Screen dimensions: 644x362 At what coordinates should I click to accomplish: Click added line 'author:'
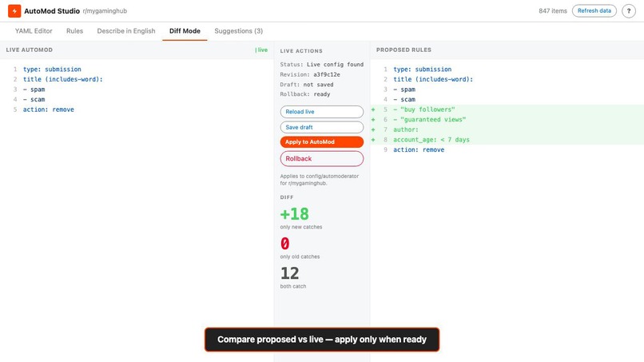click(406, 129)
